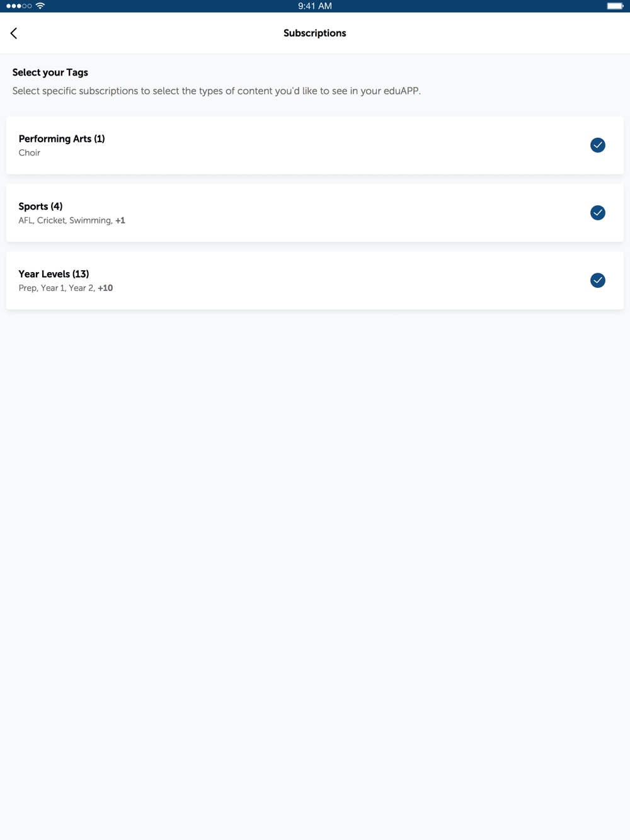Click the AFL tag in Sports
The image size is (630, 840).
25,221
